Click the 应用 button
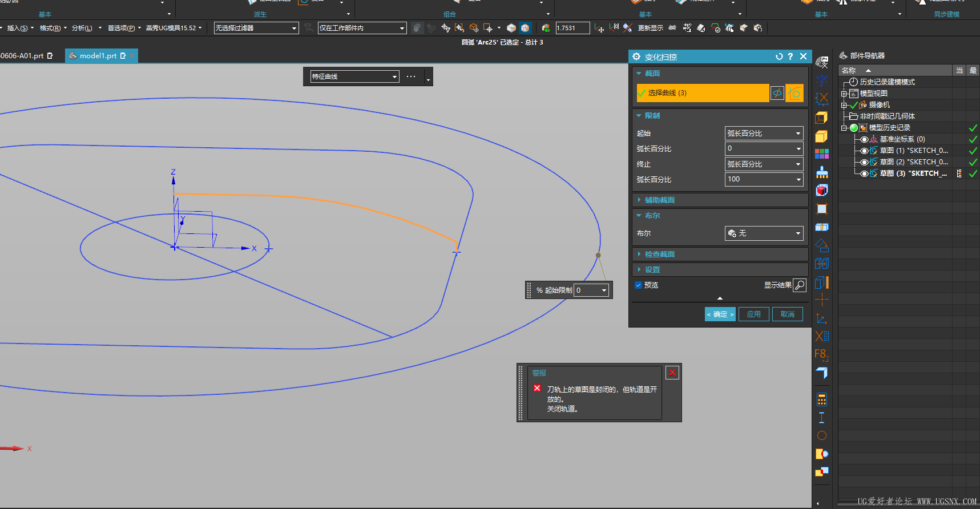 753,314
